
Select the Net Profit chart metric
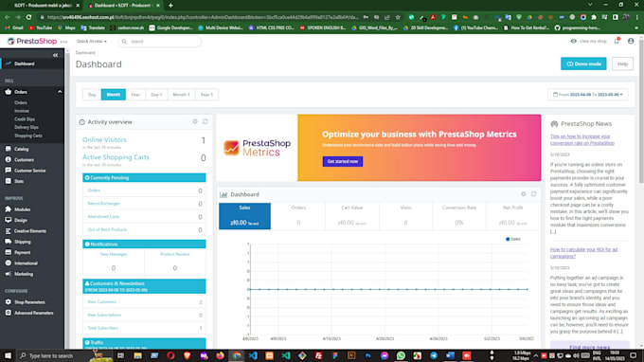pyautogui.click(x=513, y=216)
